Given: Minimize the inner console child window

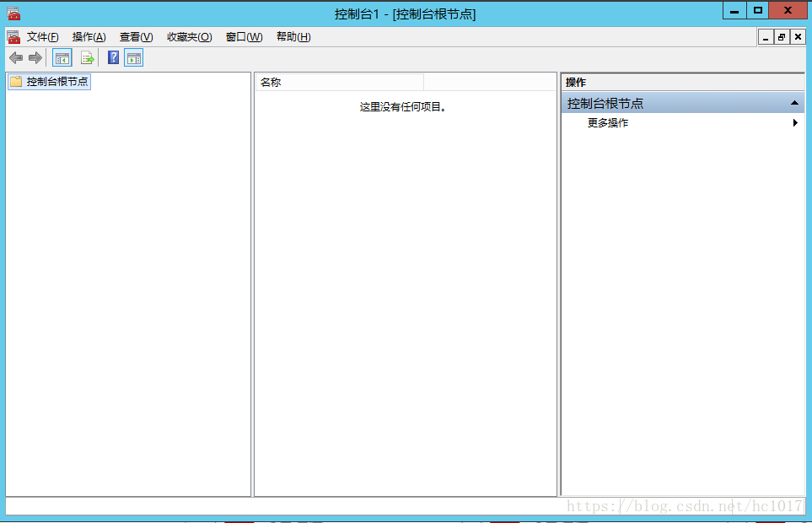Looking at the screenshot, I should pos(766,37).
